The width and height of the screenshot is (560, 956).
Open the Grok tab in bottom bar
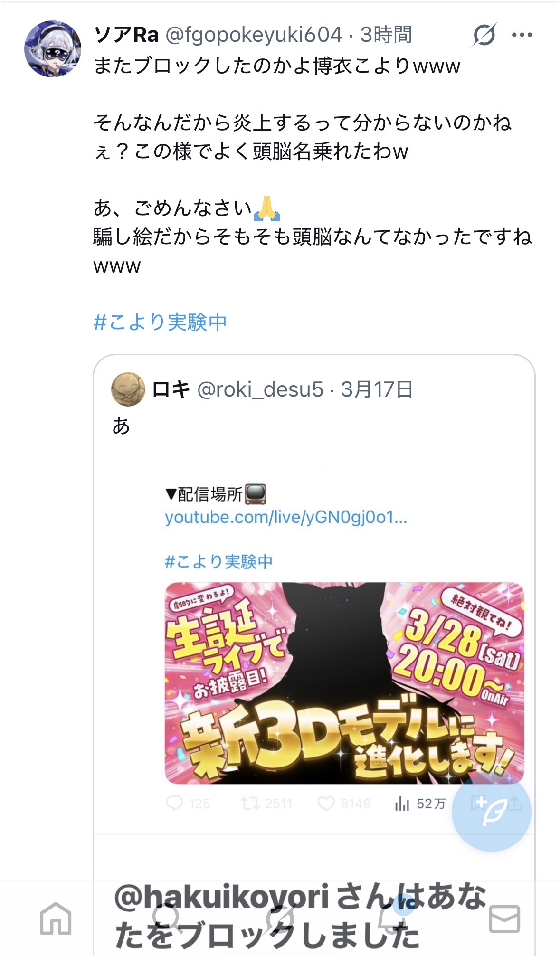pyautogui.click(x=280, y=918)
